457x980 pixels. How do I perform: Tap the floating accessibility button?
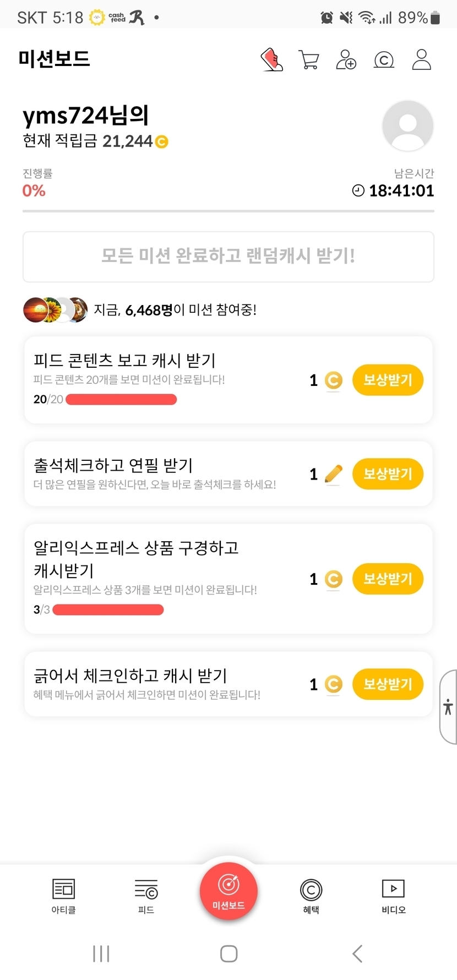(x=448, y=707)
